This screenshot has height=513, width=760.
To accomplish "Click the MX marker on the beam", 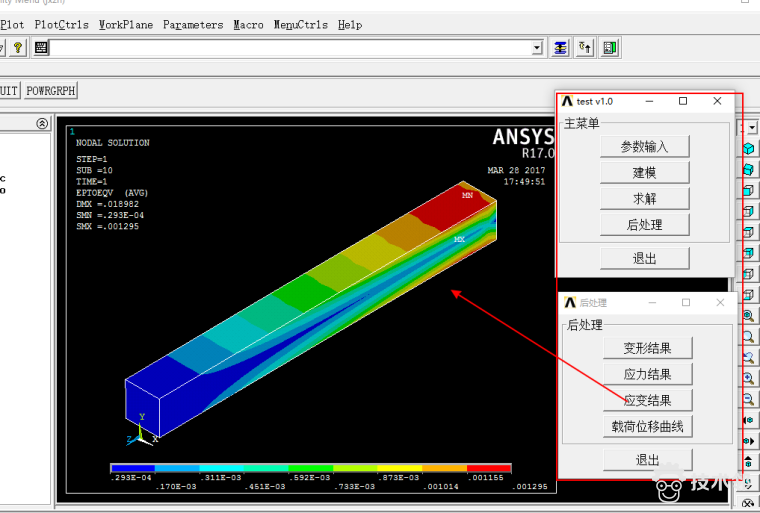I will click(459, 239).
